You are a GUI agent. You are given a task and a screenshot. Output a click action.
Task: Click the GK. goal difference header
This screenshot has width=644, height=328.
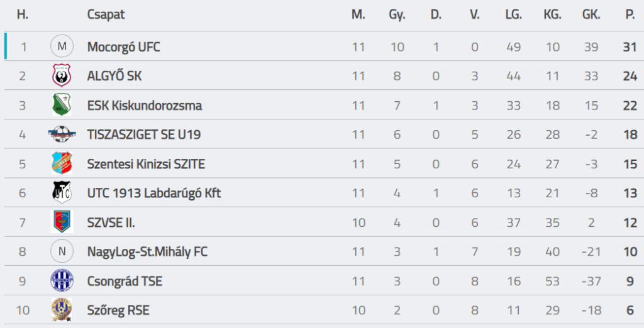tap(591, 14)
